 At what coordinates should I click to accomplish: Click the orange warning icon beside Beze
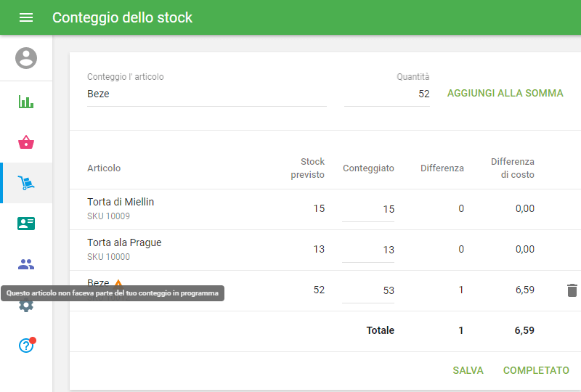[118, 283]
